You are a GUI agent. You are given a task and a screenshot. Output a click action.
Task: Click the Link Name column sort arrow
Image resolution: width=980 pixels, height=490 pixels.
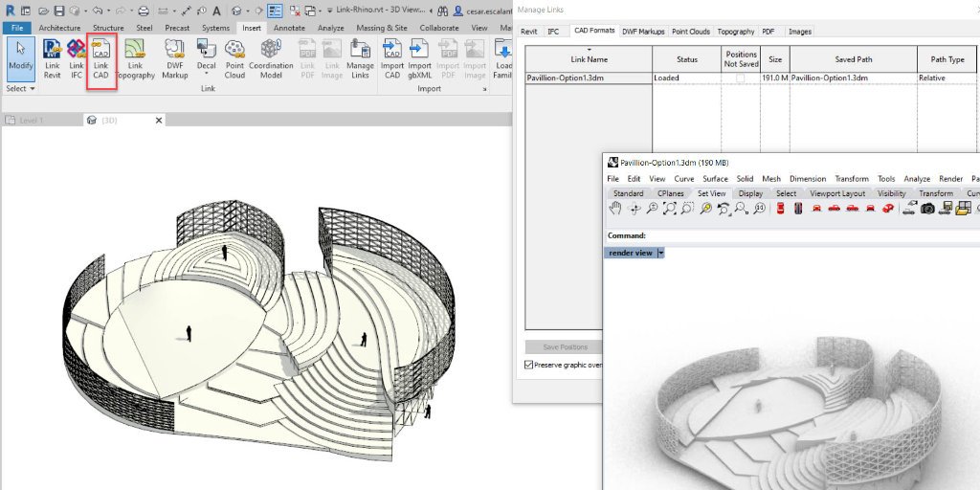[589, 50]
